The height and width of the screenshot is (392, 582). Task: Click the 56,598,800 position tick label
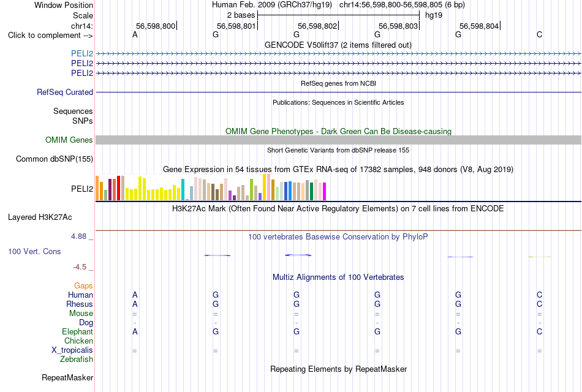coord(156,26)
